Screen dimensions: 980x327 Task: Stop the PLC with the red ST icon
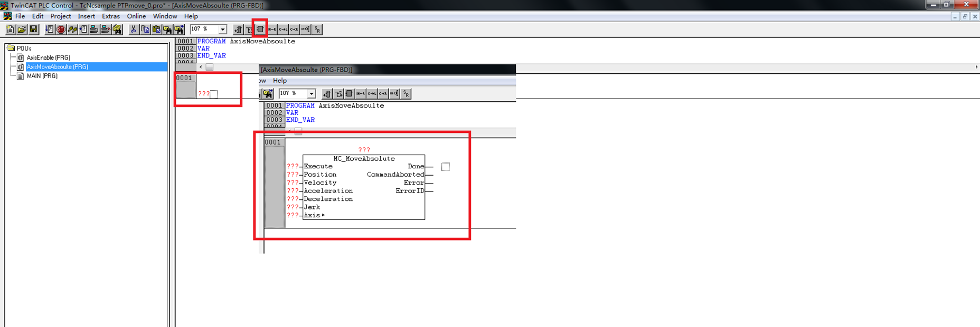61,29
